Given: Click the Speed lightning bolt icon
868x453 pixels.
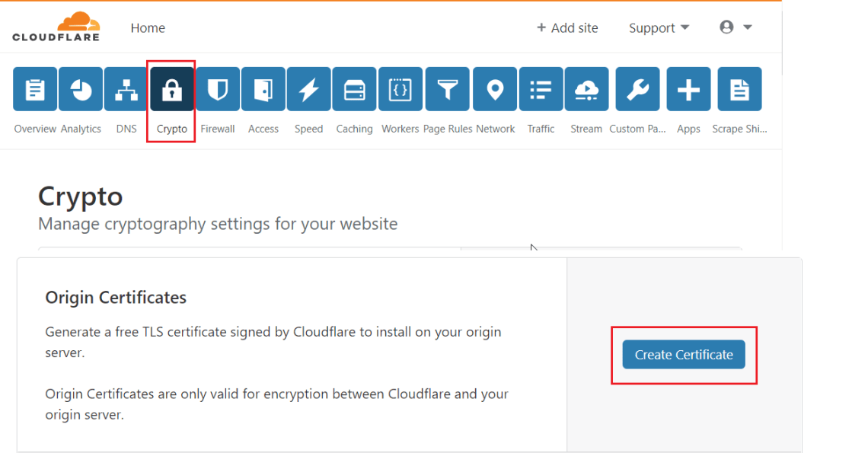Looking at the screenshot, I should 308,90.
